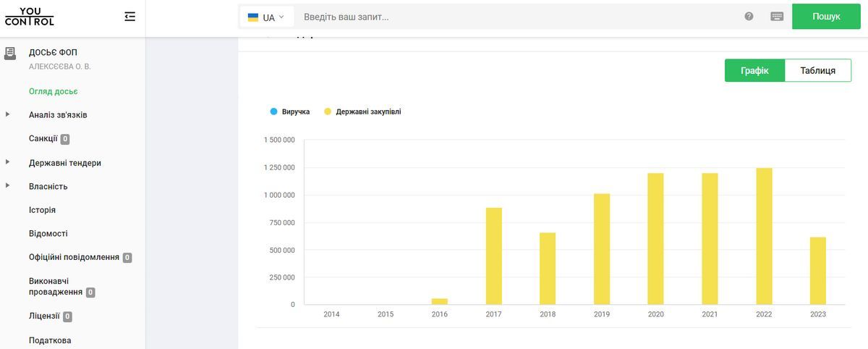The width and height of the screenshot is (868, 349).
Task: Click the YouControl logo
Action: tap(29, 17)
